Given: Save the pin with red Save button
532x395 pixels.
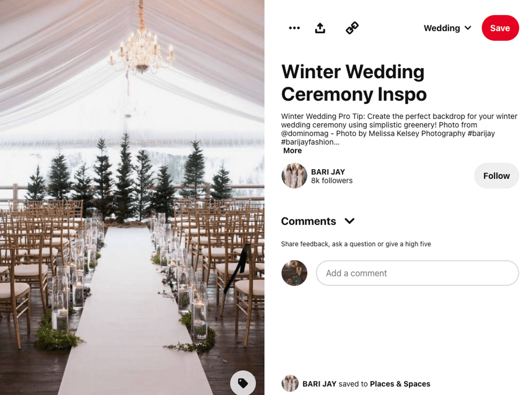Looking at the screenshot, I should click(500, 28).
